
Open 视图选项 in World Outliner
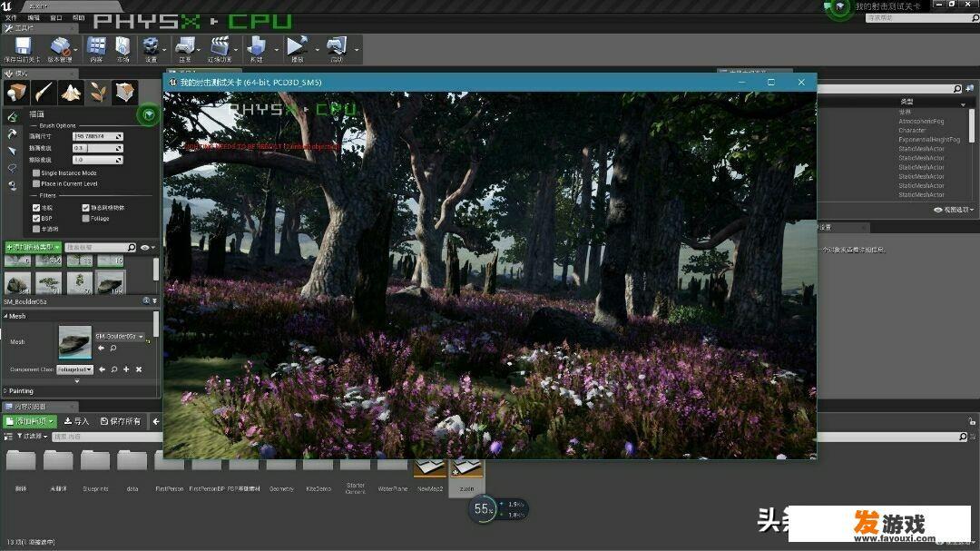953,211
